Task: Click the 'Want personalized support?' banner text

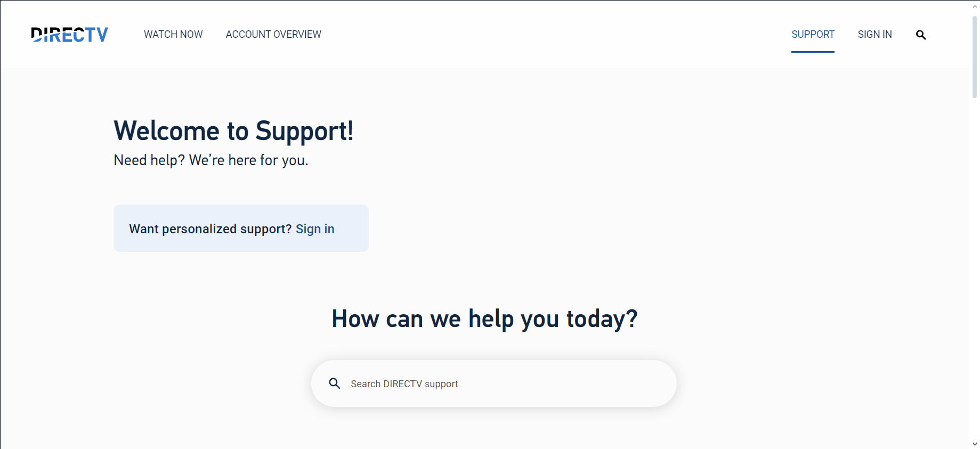Action: point(210,229)
